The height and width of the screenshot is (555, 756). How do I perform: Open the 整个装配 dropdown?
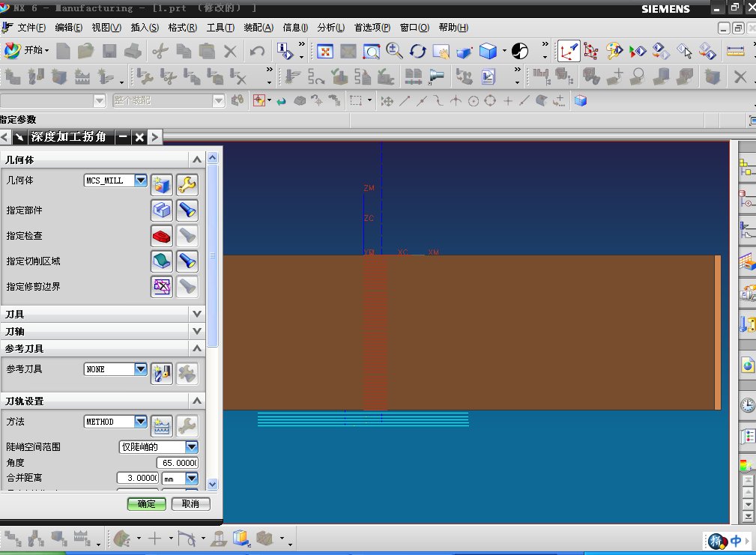219,100
